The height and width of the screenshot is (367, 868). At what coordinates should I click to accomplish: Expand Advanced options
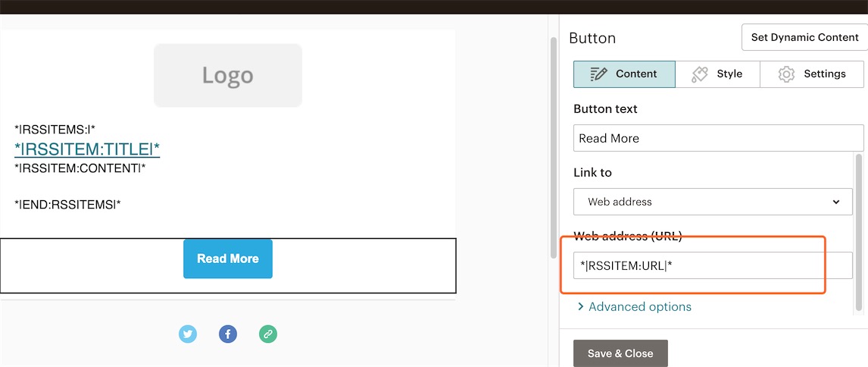tap(635, 306)
